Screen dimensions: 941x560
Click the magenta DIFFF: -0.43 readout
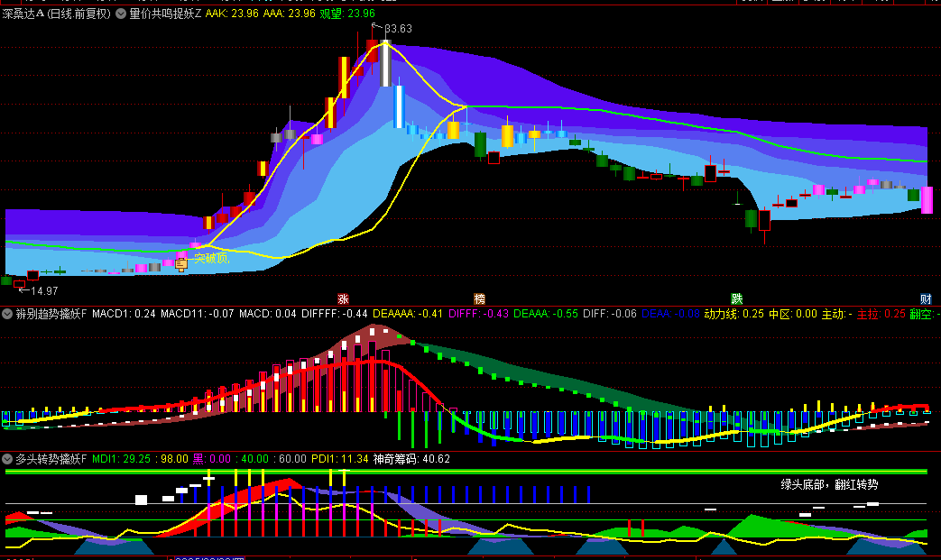478,314
